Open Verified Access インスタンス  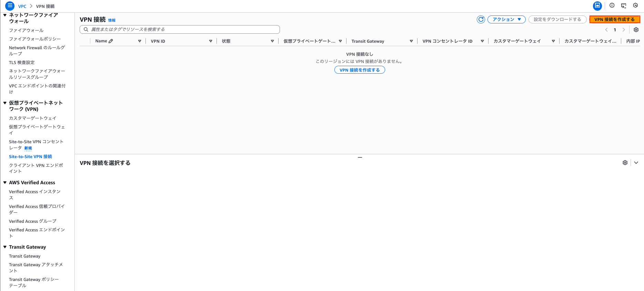(35, 195)
